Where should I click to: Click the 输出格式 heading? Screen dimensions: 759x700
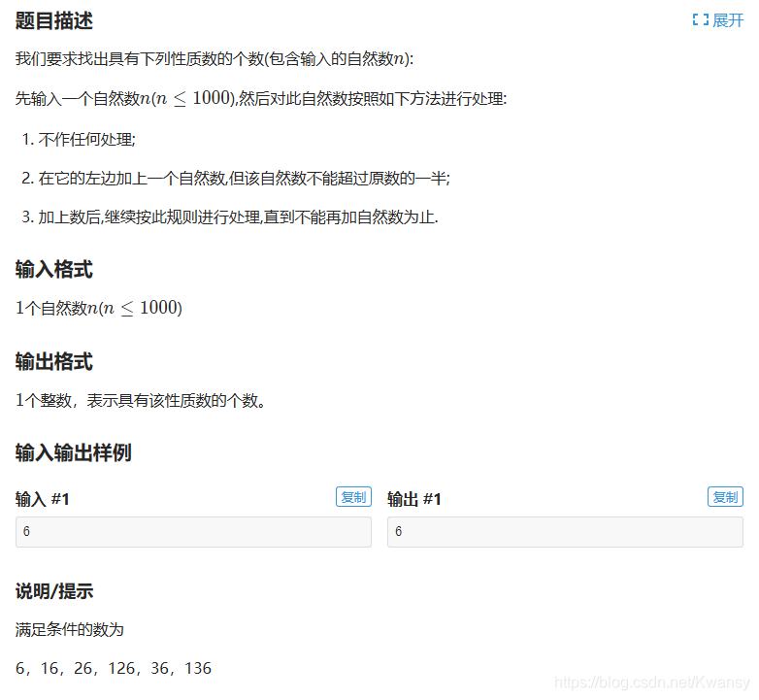click(54, 361)
